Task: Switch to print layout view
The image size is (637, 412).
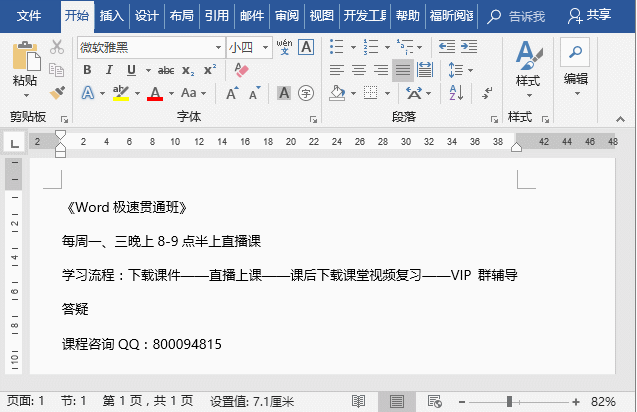Action: point(396,402)
